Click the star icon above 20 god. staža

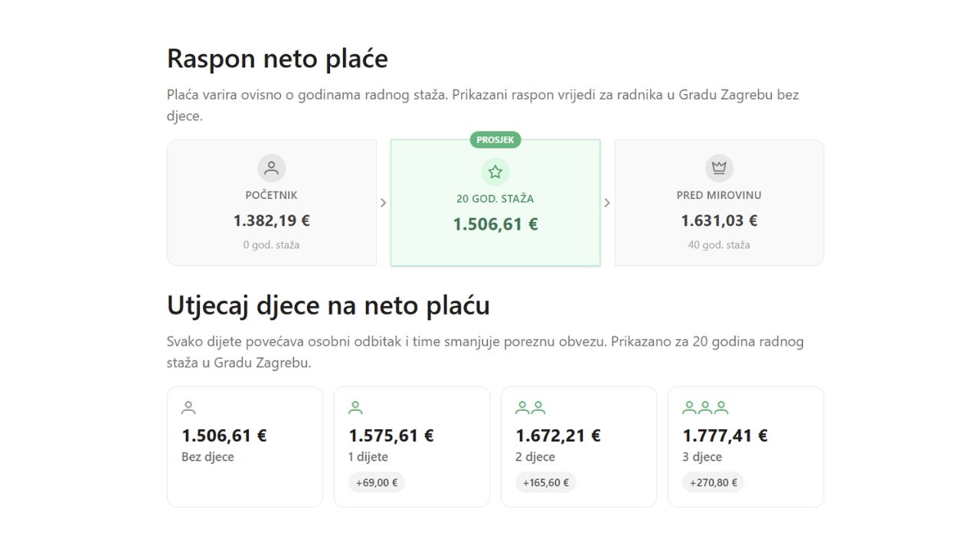tap(495, 171)
